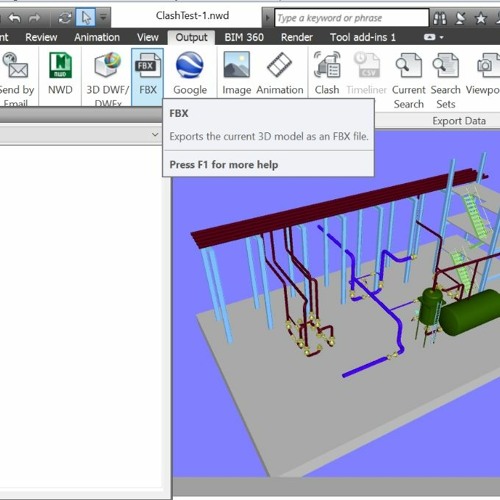
Task: Click the Refresh icon in quick access toolbar
Action: click(65, 18)
